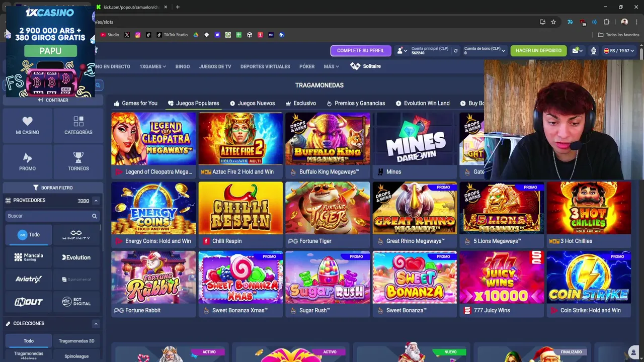The height and width of the screenshot is (362, 644).
Task: Expand the Cuenta de bono dropdown
Action: (485, 51)
